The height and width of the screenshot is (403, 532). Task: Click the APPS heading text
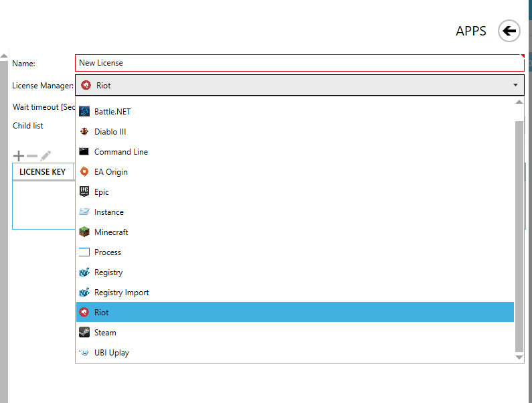pyautogui.click(x=470, y=31)
